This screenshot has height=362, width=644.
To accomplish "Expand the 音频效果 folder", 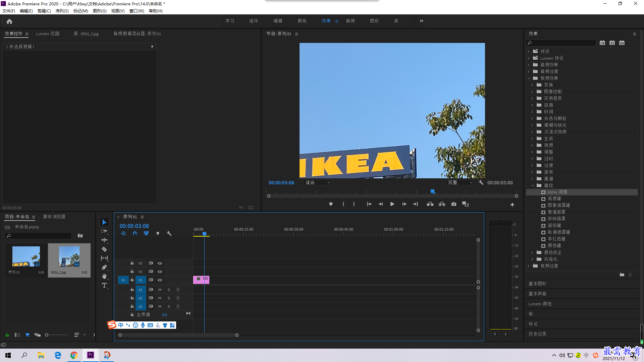I will [529, 65].
